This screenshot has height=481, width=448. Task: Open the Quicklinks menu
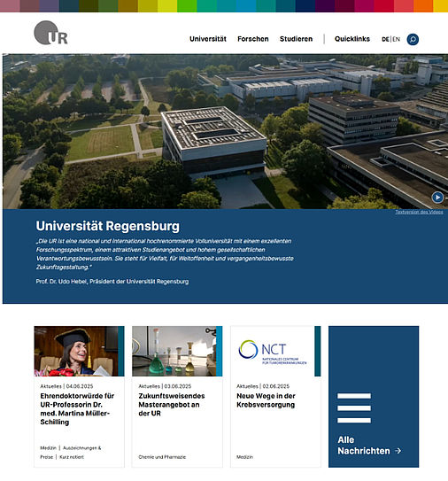[352, 39]
